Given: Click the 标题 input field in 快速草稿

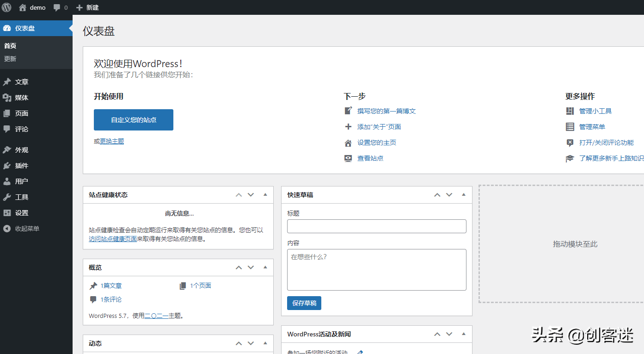Looking at the screenshot, I should coord(376,226).
